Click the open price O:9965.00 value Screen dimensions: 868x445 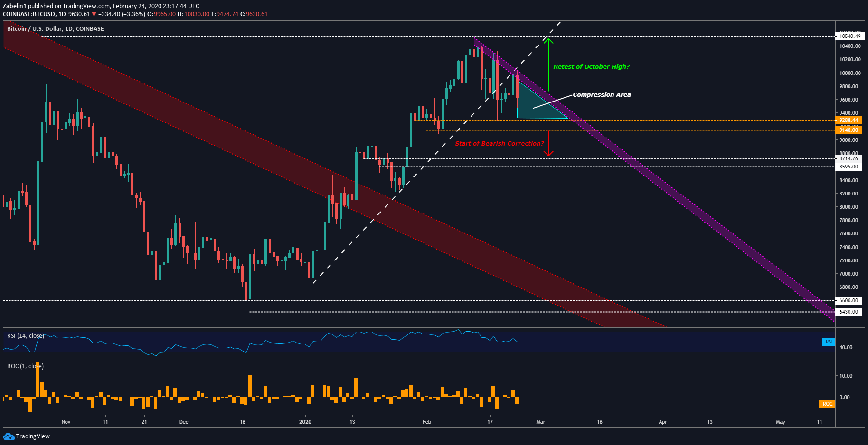point(161,14)
